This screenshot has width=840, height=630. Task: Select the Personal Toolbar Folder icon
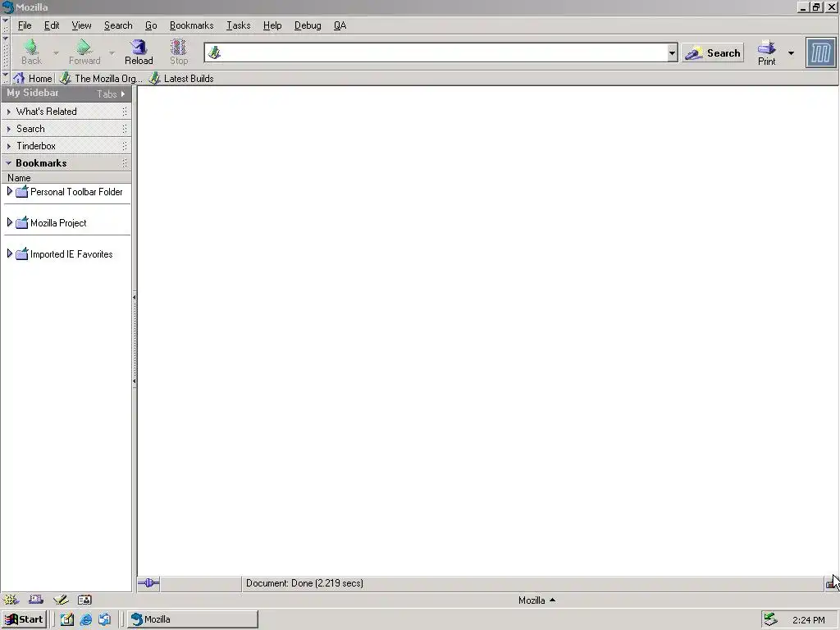pyautogui.click(x=22, y=192)
